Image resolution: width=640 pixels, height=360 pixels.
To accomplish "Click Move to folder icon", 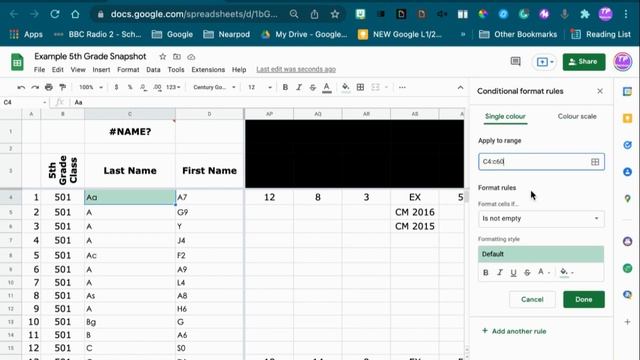I will click(x=177, y=57).
